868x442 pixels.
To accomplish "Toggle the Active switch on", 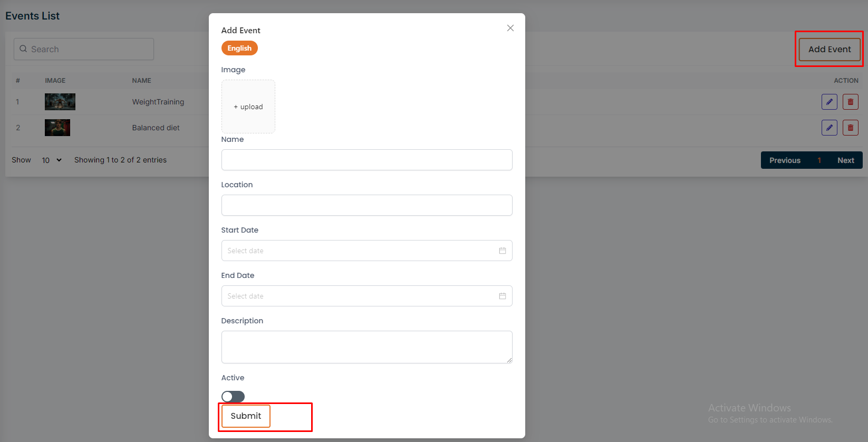I will coord(233,397).
